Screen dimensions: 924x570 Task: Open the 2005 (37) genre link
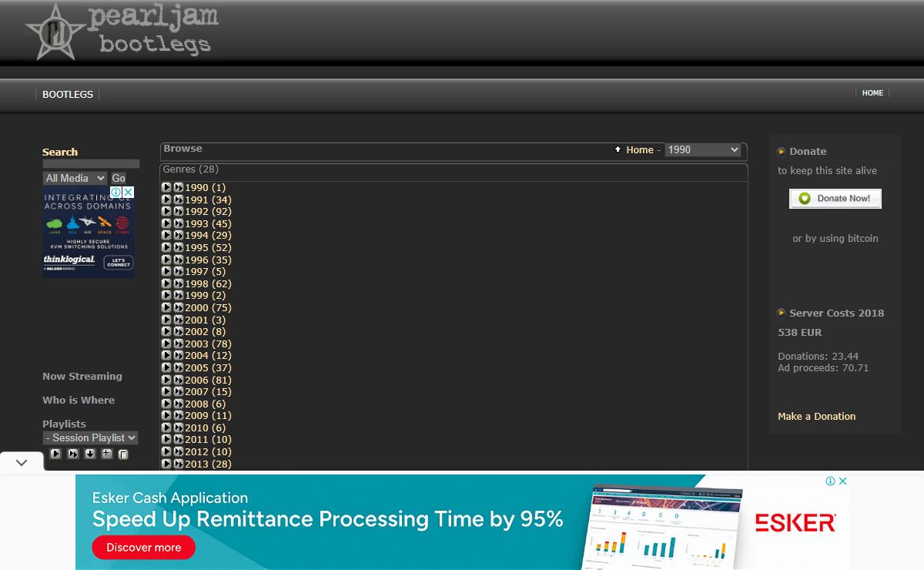tap(208, 368)
